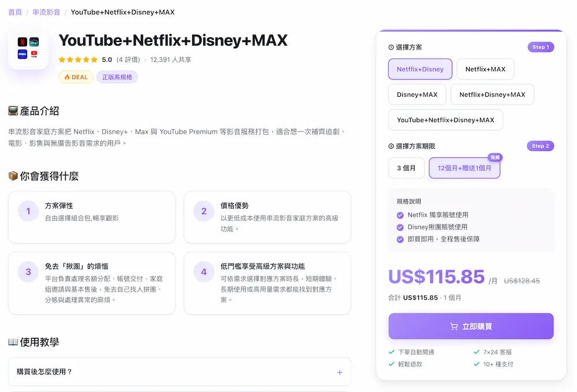Click the 12,391 人共享 text
Image resolution: width=577 pixels, height=392 pixels.
click(171, 59)
